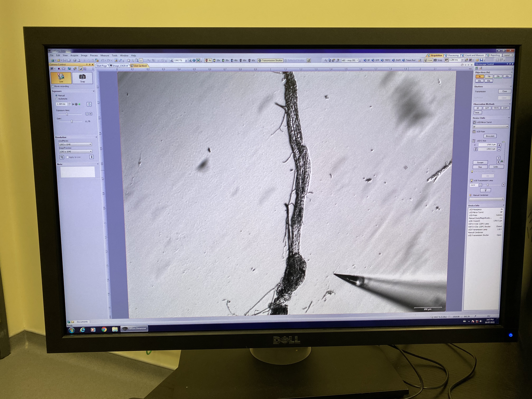The width and height of the screenshot is (532, 399).
Task: Click the crop region icon under Resolution
Action: point(62,157)
